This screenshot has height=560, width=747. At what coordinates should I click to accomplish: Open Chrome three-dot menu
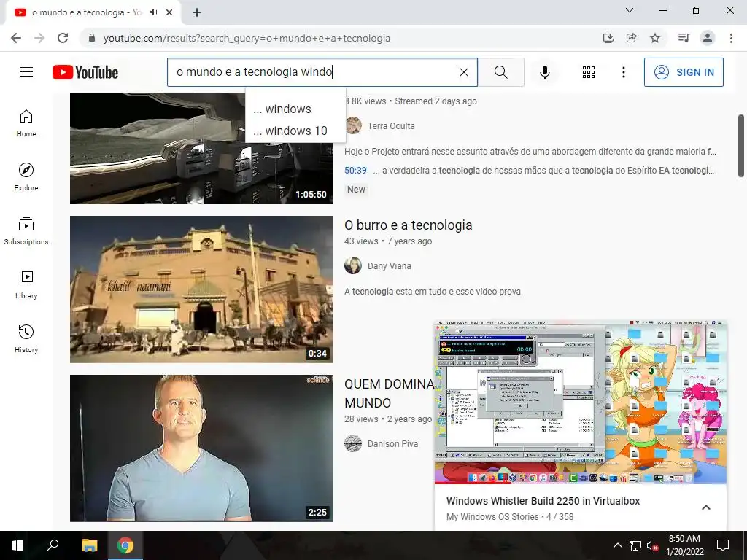tap(731, 38)
